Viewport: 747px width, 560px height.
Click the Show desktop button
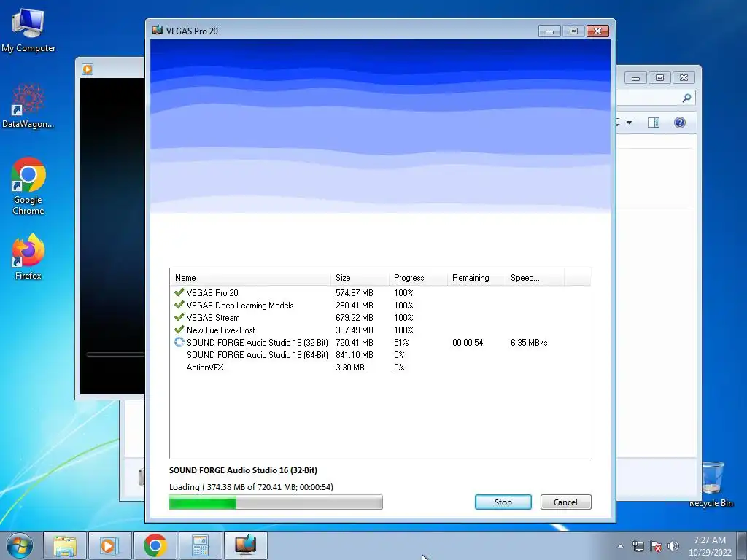tap(742, 545)
